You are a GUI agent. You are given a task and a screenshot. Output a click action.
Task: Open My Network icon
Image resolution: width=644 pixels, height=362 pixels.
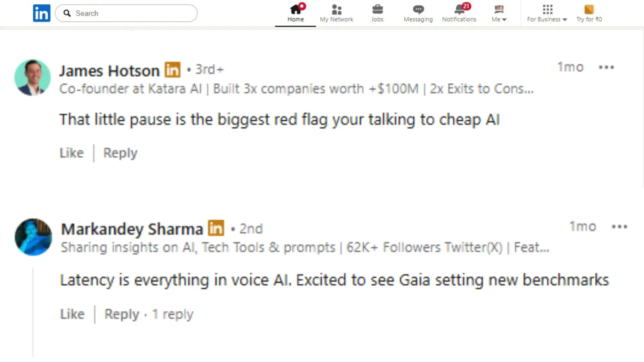click(336, 10)
